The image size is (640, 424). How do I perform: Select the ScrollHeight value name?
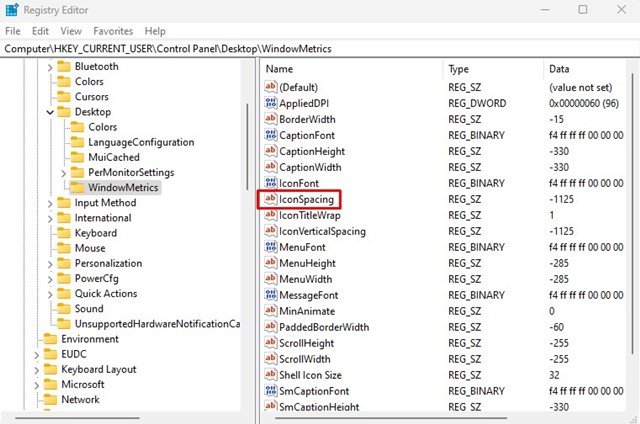(307, 343)
